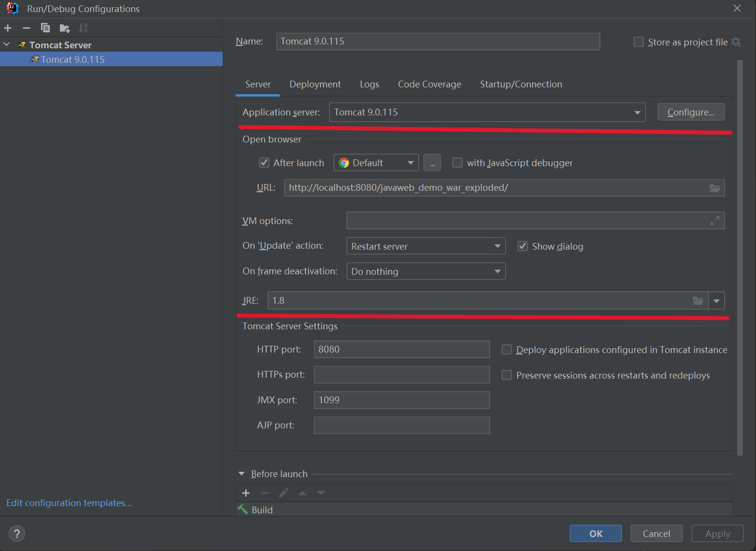The height and width of the screenshot is (551, 756).
Task: Click the JMX port field
Action: pos(402,400)
